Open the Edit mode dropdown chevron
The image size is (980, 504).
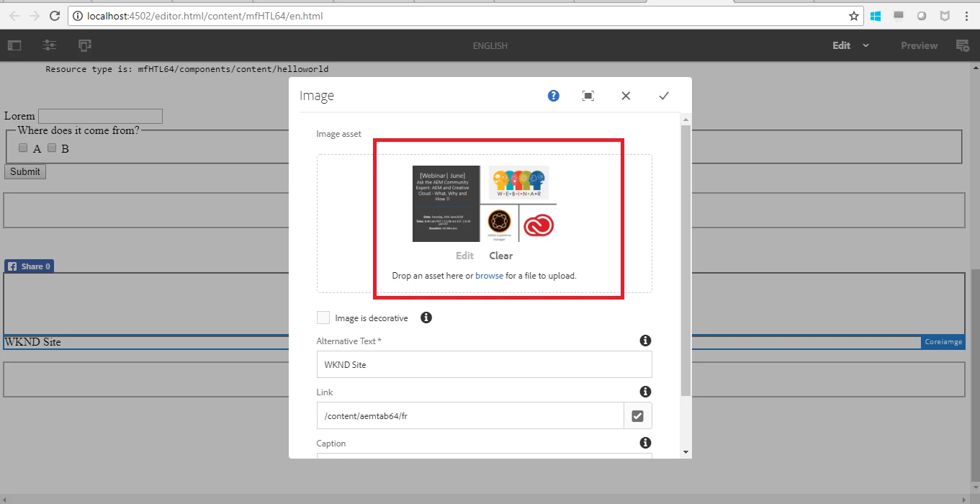pos(866,45)
